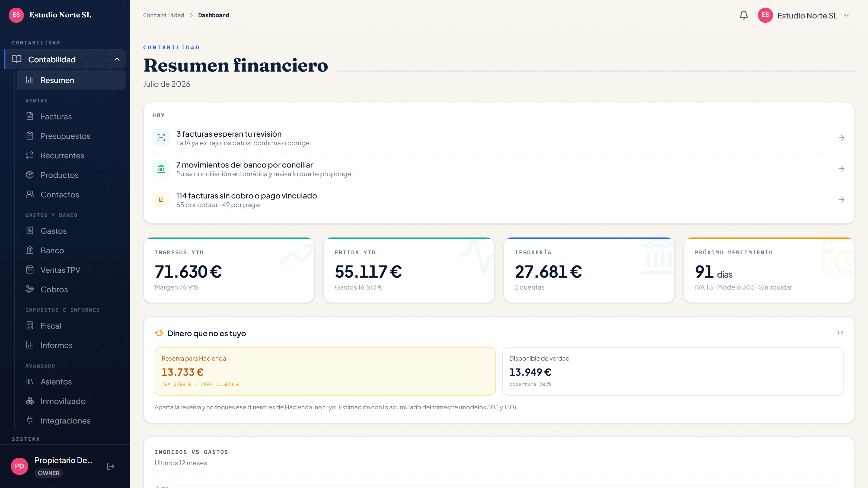
Task: Click the Próximo vencimiento 91 días card
Action: tap(769, 270)
